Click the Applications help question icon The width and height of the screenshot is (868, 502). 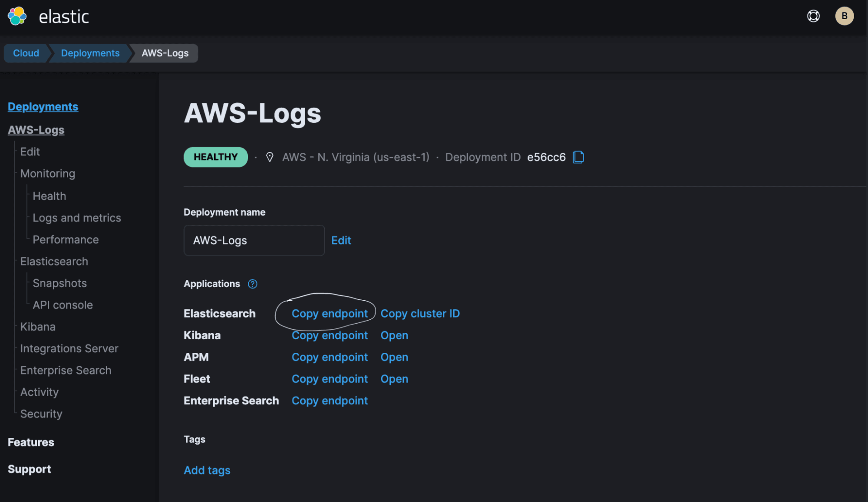tap(252, 284)
